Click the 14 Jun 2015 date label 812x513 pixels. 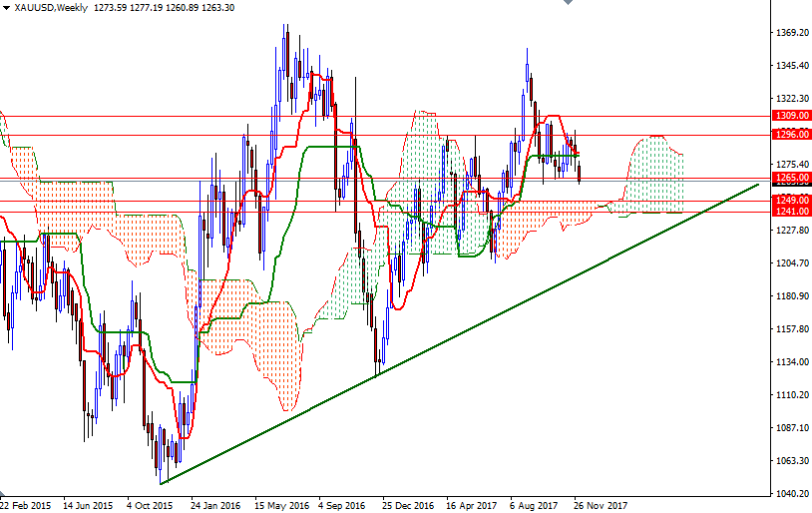click(x=88, y=505)
